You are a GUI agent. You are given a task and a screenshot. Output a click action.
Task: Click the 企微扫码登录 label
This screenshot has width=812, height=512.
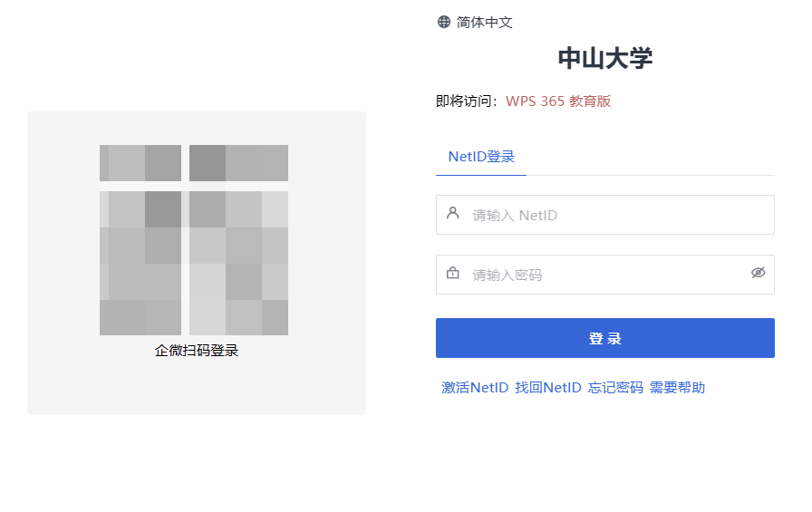(197, 351)
